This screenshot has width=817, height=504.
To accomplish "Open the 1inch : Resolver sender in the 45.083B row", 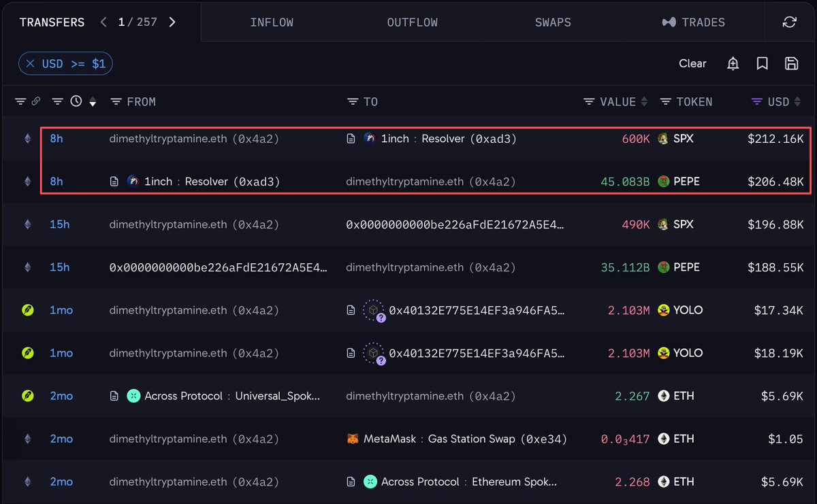I will pyautogui.click(x=212, y=182).
